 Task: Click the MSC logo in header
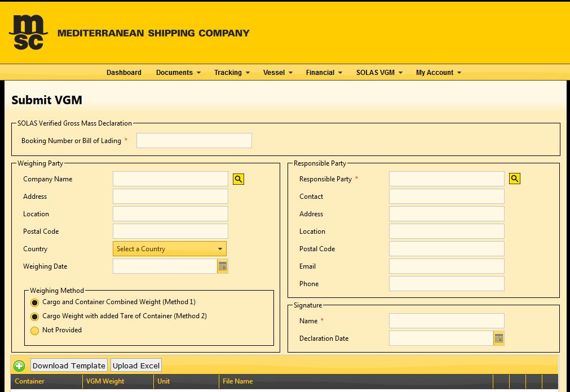28,32
